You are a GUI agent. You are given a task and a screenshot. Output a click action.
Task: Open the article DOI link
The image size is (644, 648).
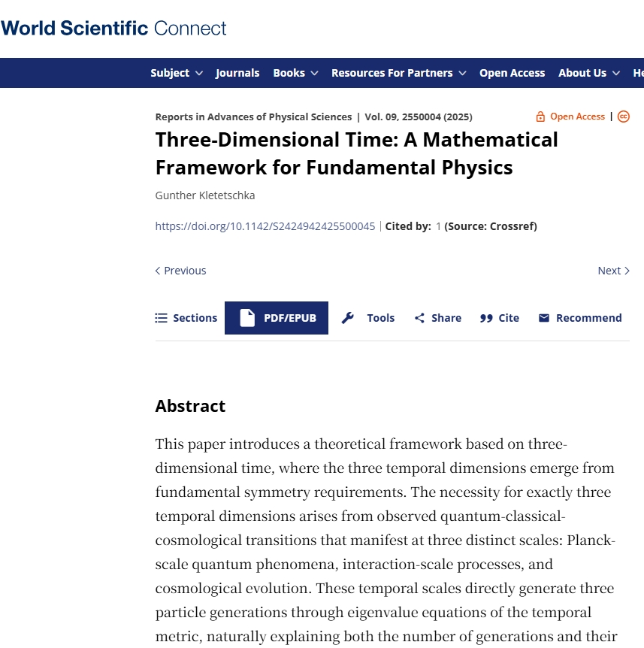click(x=265, y=226)
